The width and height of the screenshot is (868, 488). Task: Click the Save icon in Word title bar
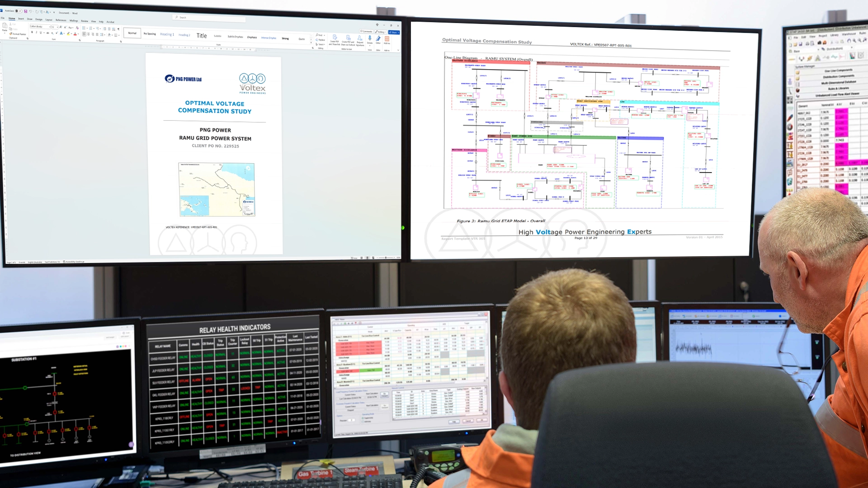pos(26,11)
